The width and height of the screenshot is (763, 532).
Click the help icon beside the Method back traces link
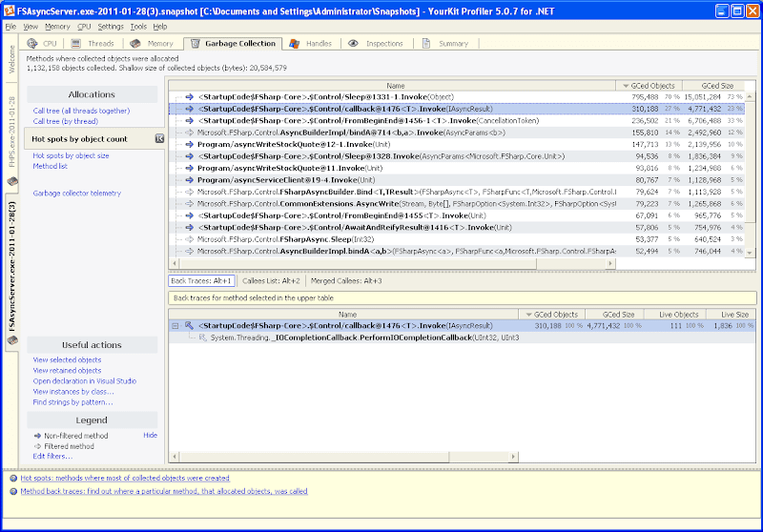(13, 492)
